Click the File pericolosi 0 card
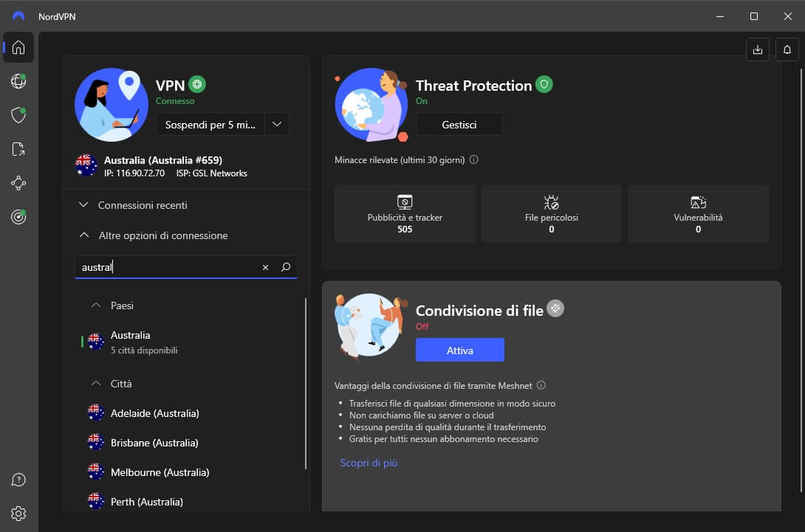 552,214
